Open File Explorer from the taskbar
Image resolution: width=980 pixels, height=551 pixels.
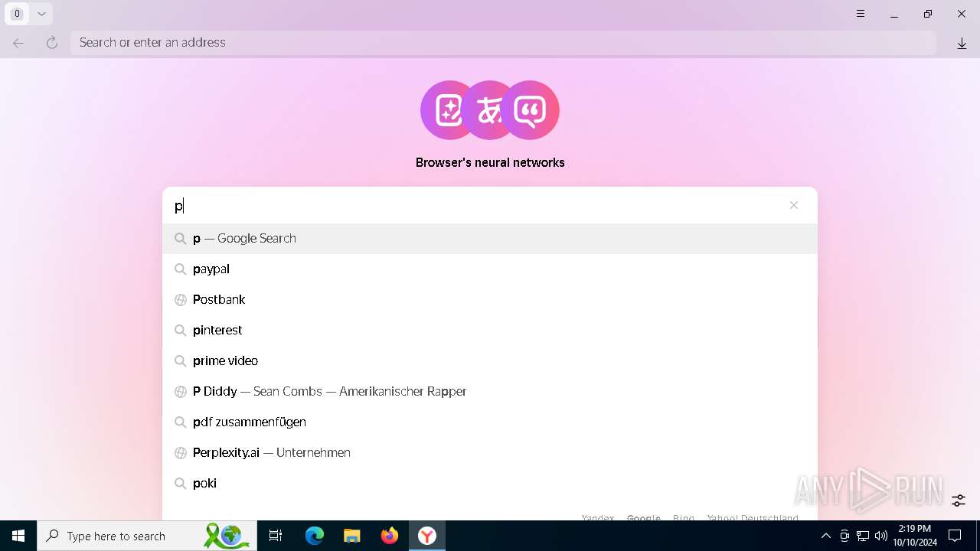point(351,536)
